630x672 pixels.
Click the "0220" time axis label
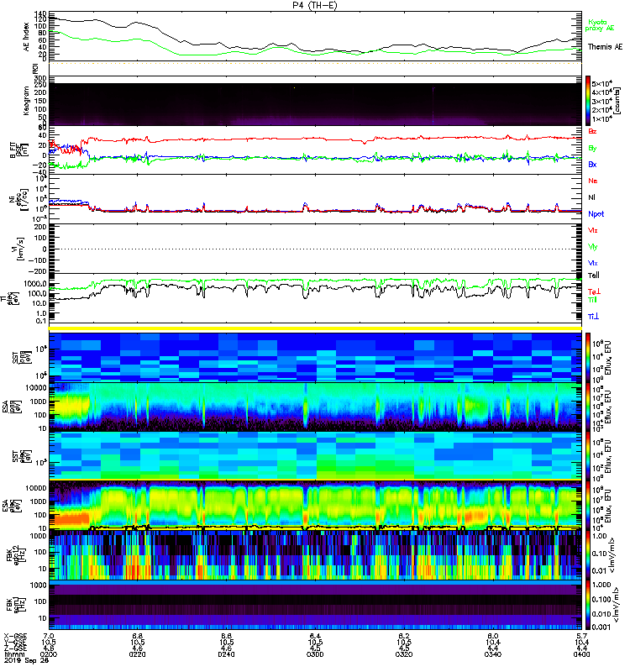137,654
